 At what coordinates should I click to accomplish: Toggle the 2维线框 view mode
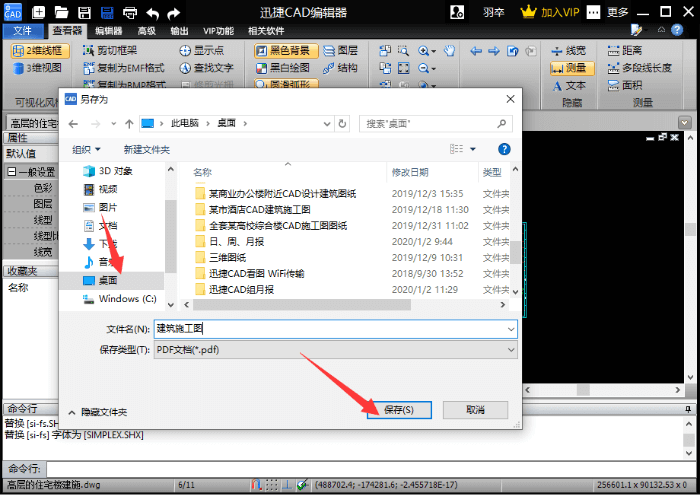click(x=40, y=50)
